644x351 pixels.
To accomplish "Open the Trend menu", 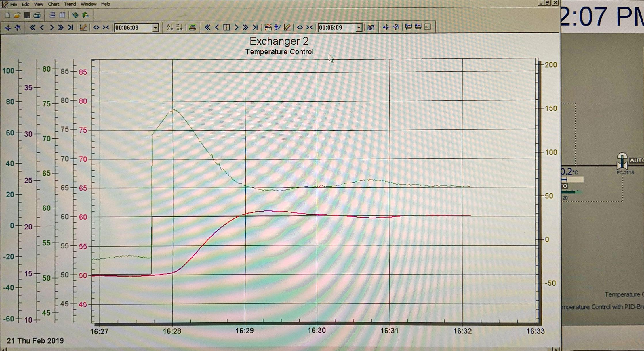I will coord(70,4).
